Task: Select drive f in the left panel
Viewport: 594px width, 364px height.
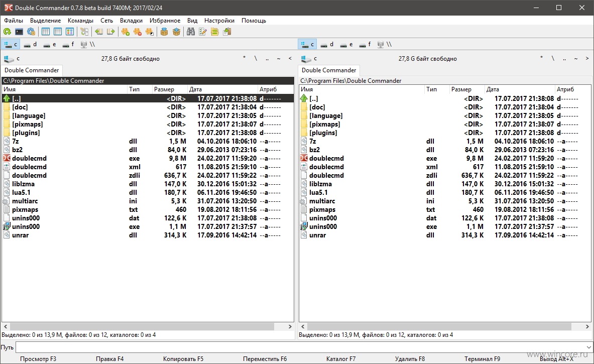Action: 69,44
